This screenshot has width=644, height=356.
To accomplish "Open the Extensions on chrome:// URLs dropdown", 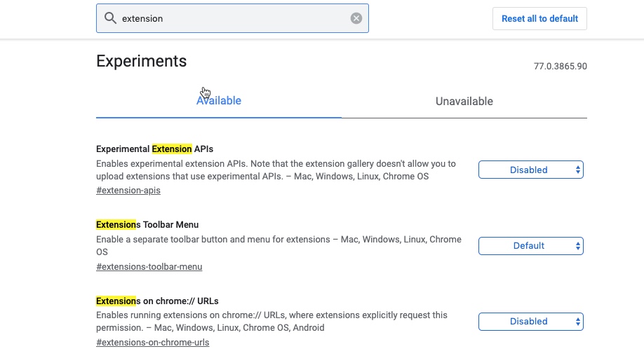I will coord(530,322).
